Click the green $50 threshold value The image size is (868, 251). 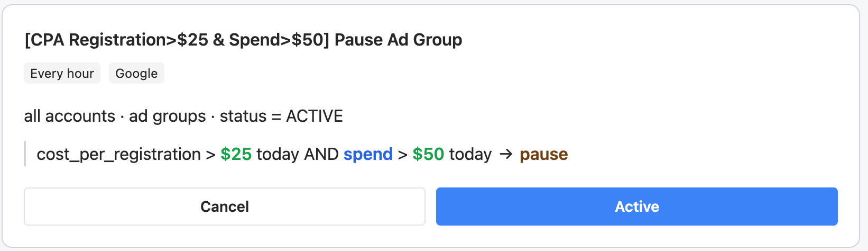(428, 154)
